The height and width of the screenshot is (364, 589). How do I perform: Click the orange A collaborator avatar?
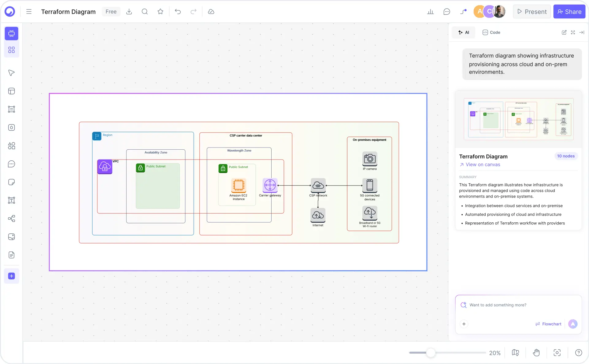[479, 12]
